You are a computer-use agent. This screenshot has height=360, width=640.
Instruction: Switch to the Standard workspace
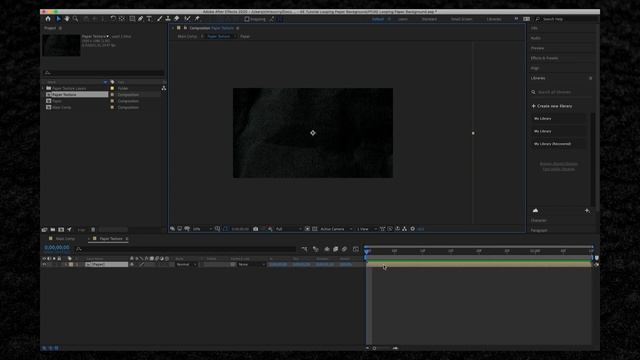429,19
